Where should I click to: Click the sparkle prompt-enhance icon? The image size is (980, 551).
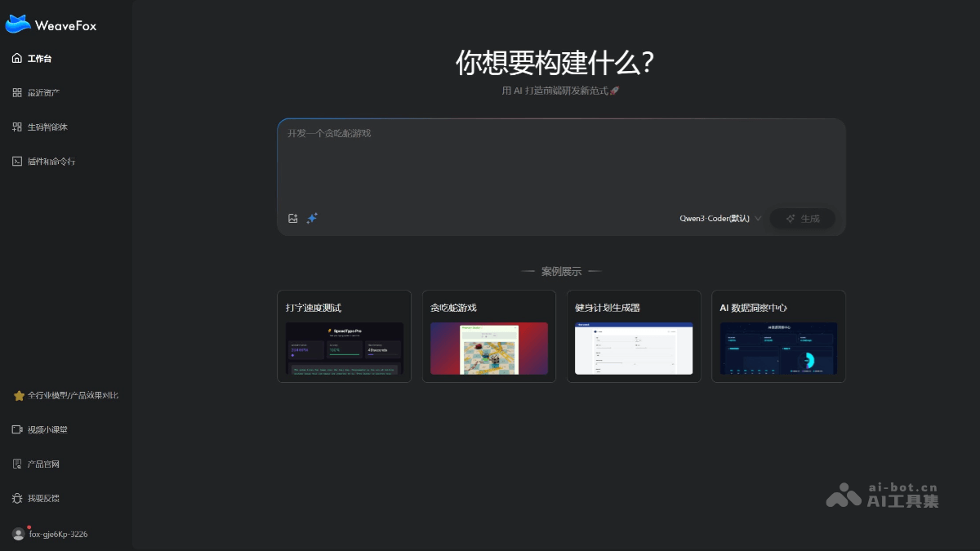coord(312,218)
